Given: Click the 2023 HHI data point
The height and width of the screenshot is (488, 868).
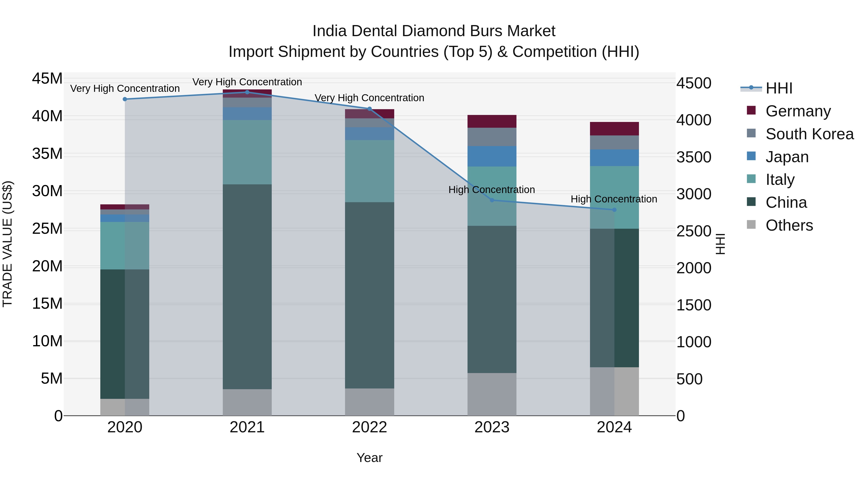Looking at the screenshot, I should pos(492,200).
